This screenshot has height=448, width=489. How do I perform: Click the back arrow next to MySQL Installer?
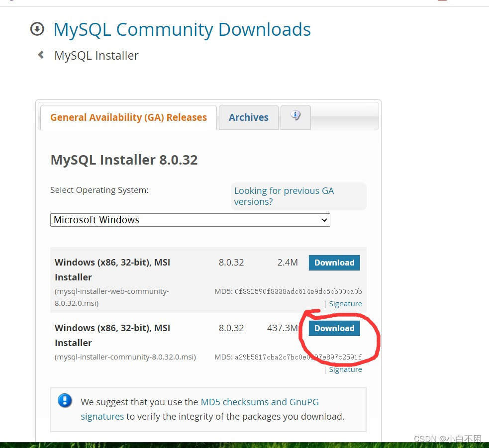tap(41, 55)
